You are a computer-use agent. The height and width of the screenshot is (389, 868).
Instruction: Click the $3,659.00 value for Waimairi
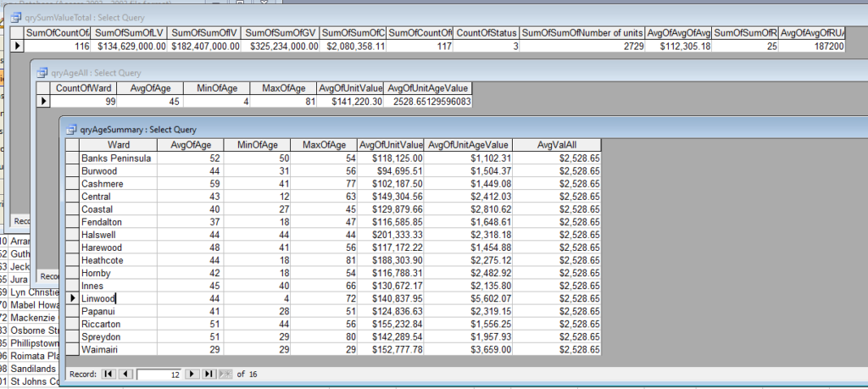pos(468,349)
